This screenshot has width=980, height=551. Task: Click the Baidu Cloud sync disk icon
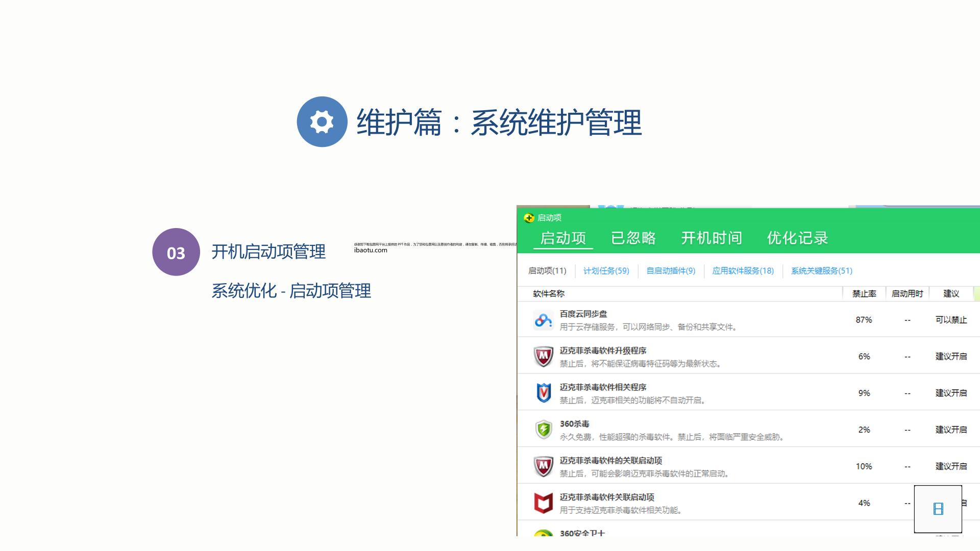543,320
